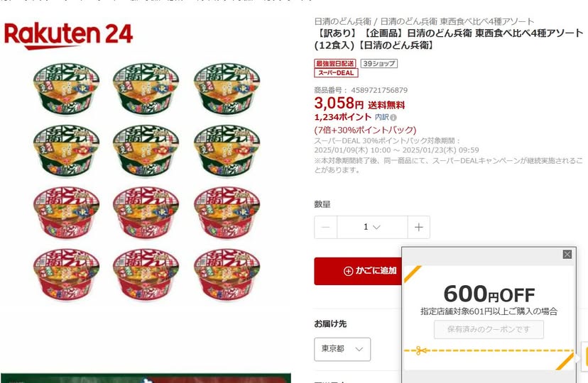Click the 600円OFF coupon amount text
This screenshot has width=588, height=383.
click(x=489, y=294)
